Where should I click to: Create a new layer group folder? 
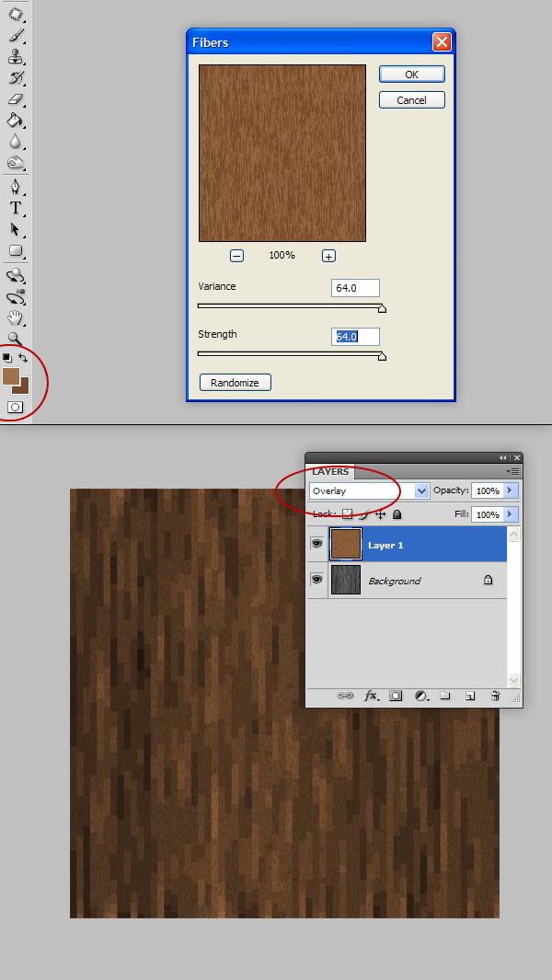point(445,695)
